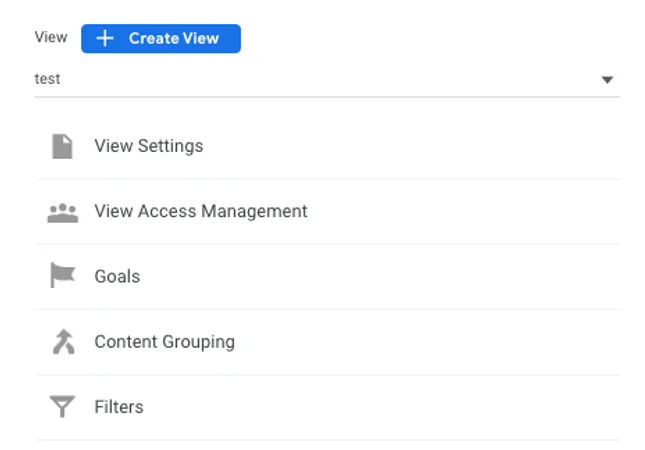Viewport: 645px width, 450px height.
Task: Click the View Settings document icon
Action: 63,146
